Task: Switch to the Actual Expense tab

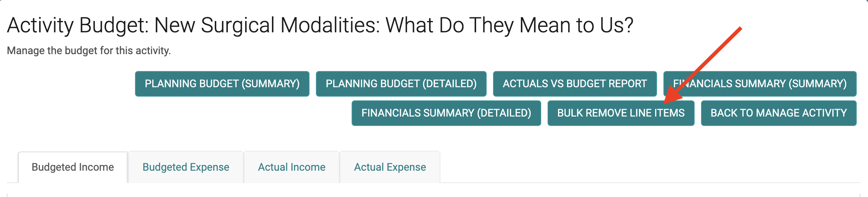Action: [x=390, y=167]
